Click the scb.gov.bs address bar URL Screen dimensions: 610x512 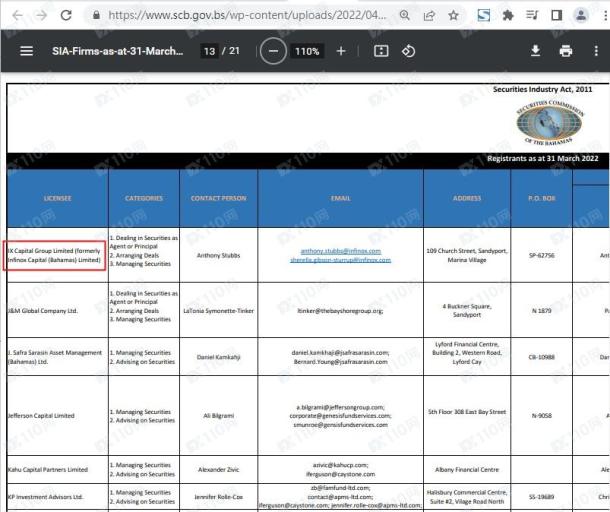pos(247,15)
